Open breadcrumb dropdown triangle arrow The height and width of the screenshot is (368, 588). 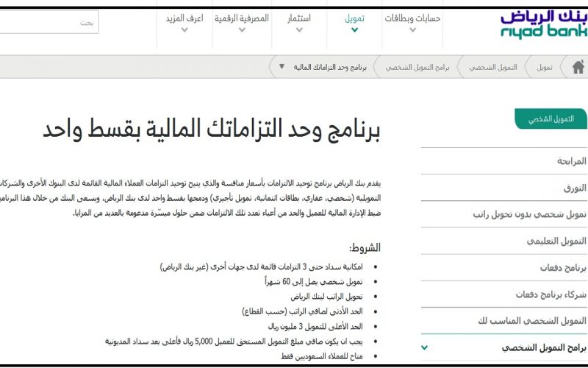coord(282,66)
